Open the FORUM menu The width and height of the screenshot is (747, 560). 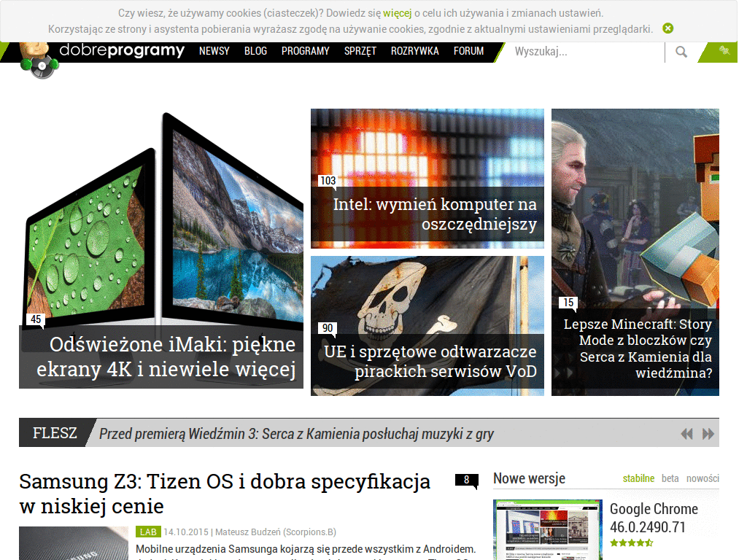(469, 51)
